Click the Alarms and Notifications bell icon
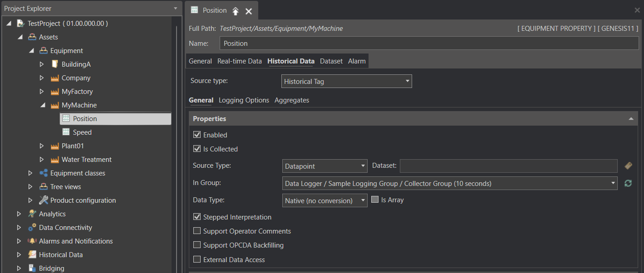Screen dimensions: 644x273 pyautogui.click(x=32, y=241)
